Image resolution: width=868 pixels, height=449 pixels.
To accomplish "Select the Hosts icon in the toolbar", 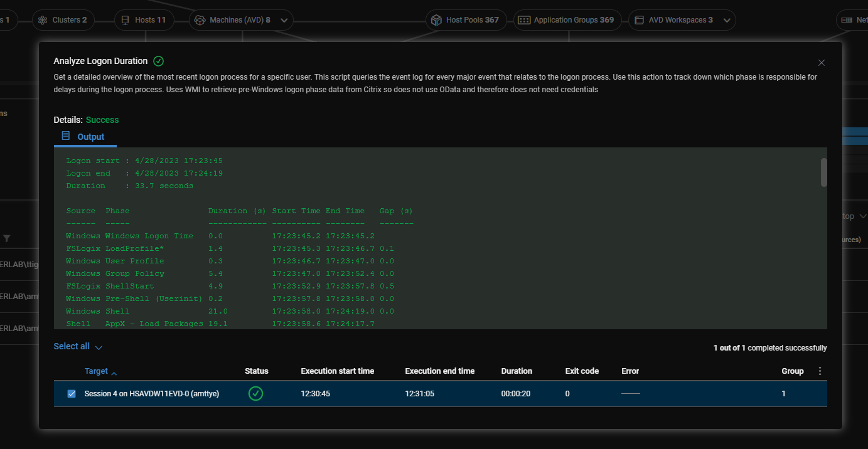I will coord(126,19).
